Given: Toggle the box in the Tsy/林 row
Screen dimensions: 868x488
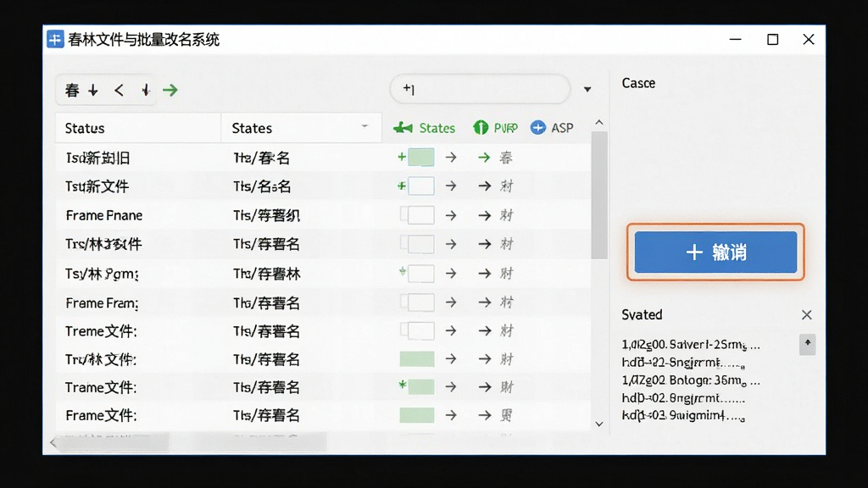Looking at the screenshot, I should pos(420,274).
